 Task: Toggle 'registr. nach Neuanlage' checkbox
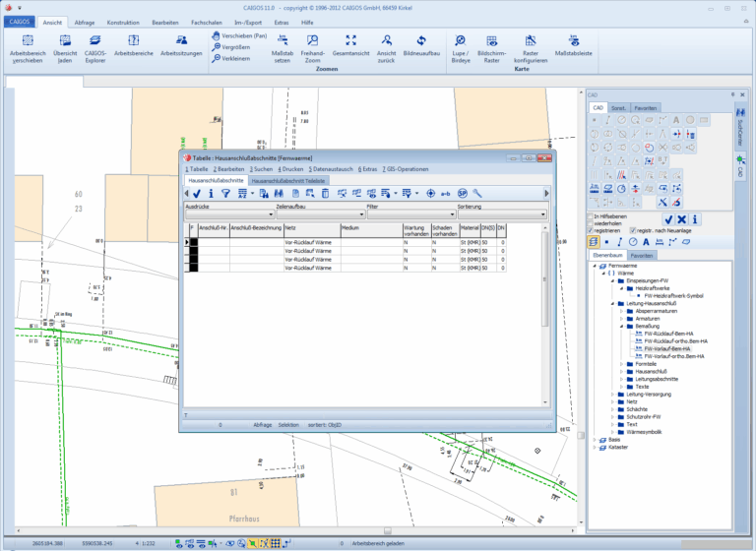[x=633, y=229]
